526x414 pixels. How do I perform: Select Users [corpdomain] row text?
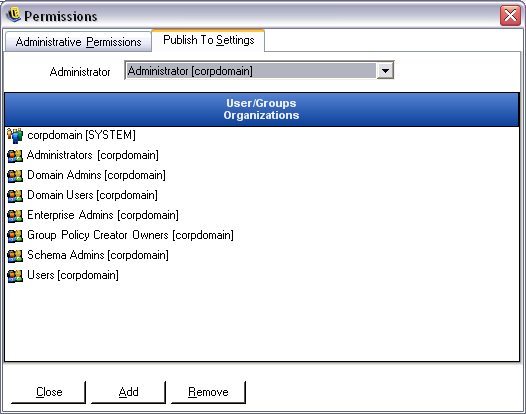pos(73,275)
